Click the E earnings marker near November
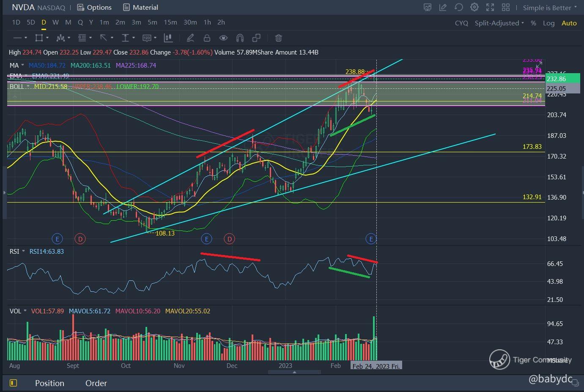Screen dimensions: 584x392 click(206, 239)
